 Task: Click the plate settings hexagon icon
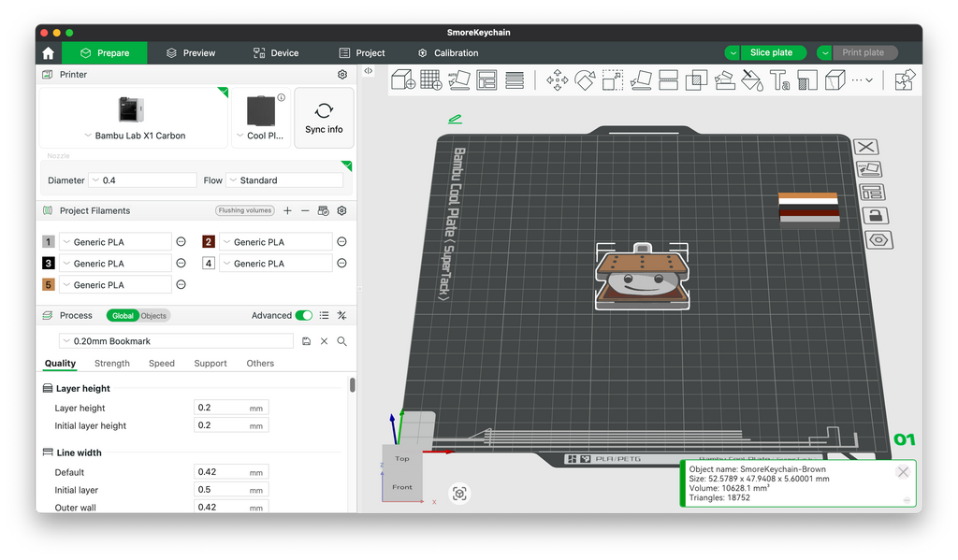tap(878, 240)
